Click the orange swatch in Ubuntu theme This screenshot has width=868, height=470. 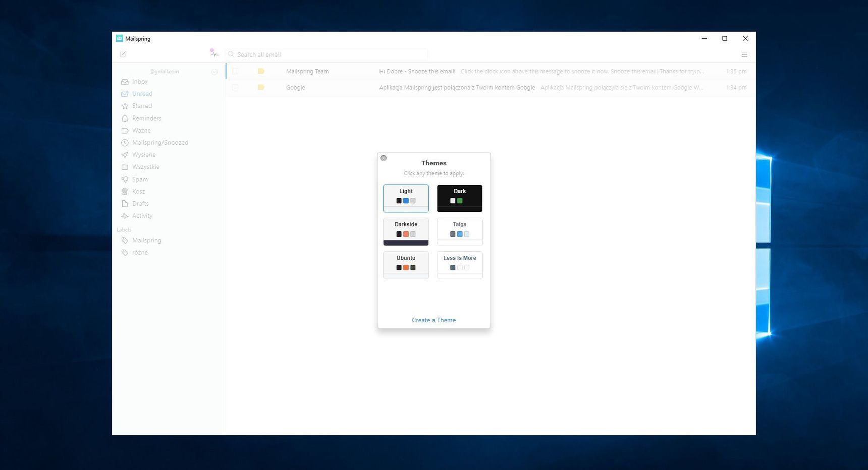[406, 268]
